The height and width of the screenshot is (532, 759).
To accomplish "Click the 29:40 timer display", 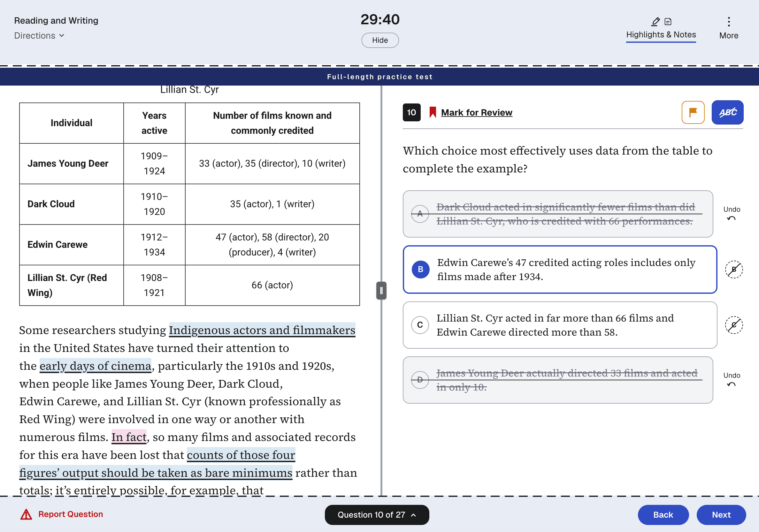I will click(380, 19).
